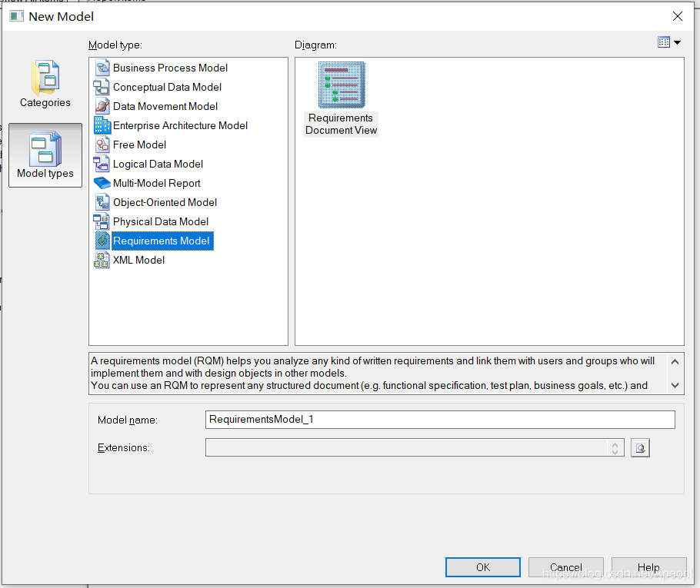Choose Object-Oriented Model label
Image resolution: width=700 pixels, height=588 pixels.
tap(165, 202)
